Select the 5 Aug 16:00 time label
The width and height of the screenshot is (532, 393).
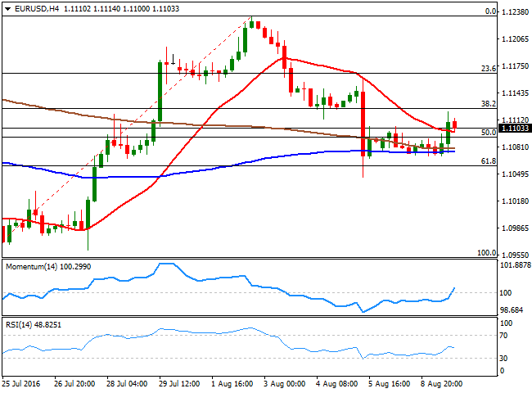tap(389, 384)
